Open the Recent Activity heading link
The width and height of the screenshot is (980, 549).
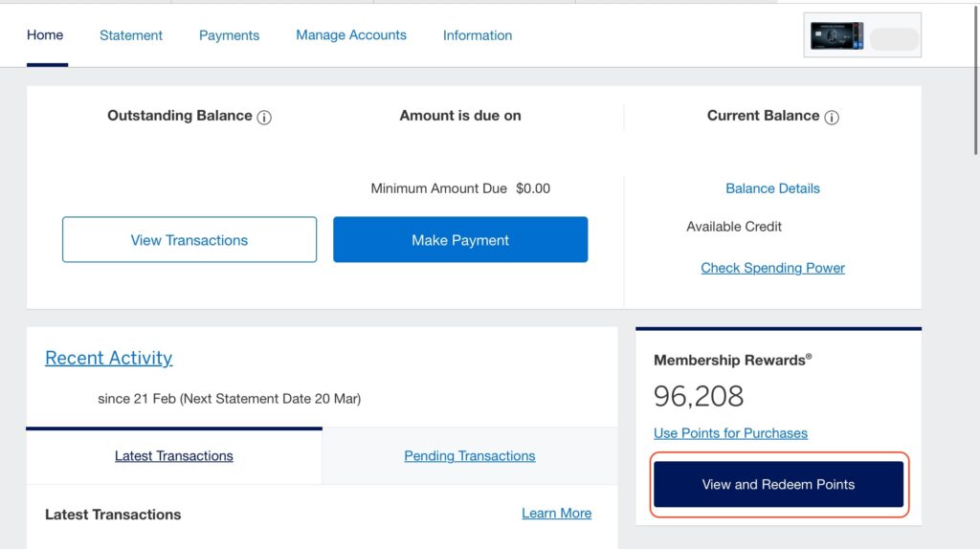click(x=109, y=358)
